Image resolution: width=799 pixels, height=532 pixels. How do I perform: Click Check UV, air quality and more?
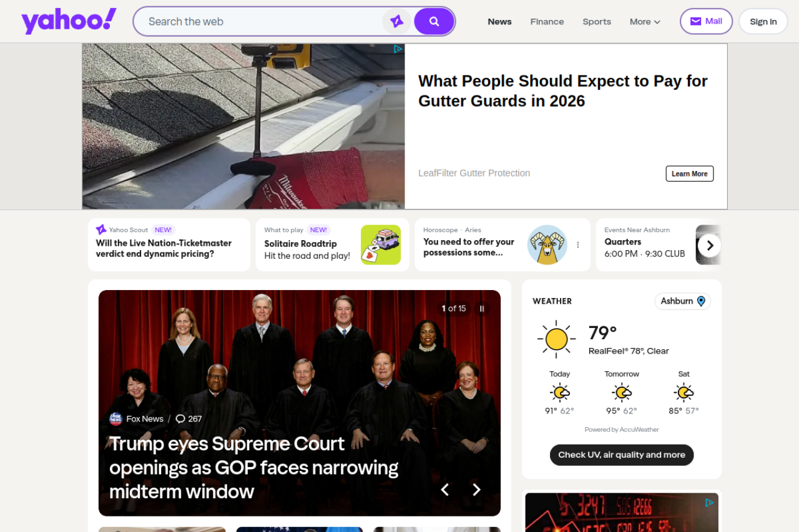pos(622,455)
